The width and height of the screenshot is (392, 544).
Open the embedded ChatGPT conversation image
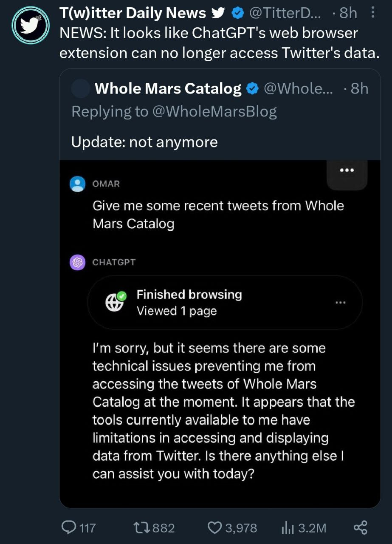click(220, 334)
